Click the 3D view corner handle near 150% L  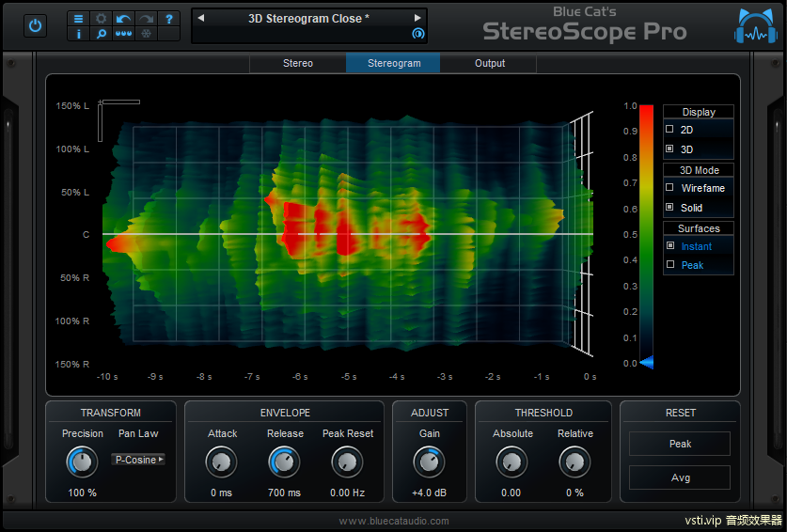click(101, 102)
